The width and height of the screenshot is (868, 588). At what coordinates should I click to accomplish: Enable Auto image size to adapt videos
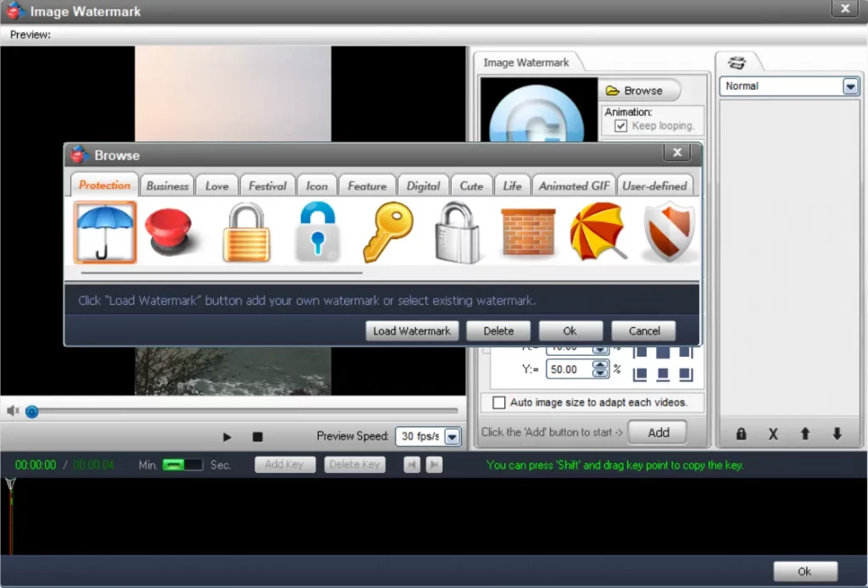click(x=498, y=402)
